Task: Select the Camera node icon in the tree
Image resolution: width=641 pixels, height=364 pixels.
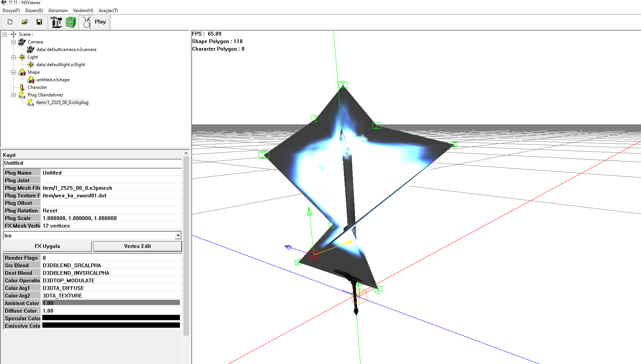Action: [x=22, y=42]
